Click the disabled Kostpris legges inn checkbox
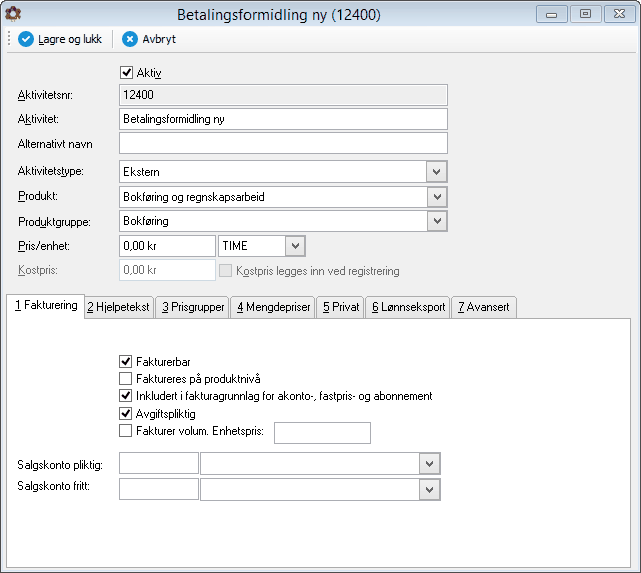641x573 pixels. pyautogui.click(x=225, y=271)
